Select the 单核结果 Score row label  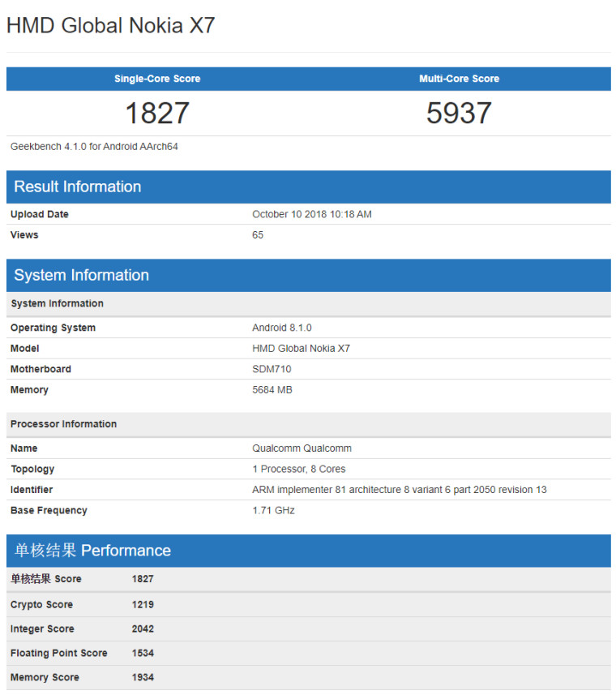tap(46, 579)
